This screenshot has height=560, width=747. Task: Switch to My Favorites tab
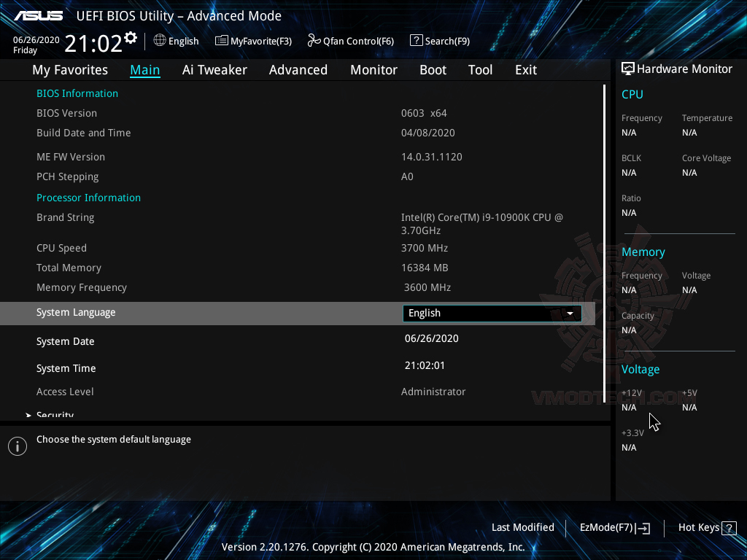pyautogui.click(x=70, y=70)
